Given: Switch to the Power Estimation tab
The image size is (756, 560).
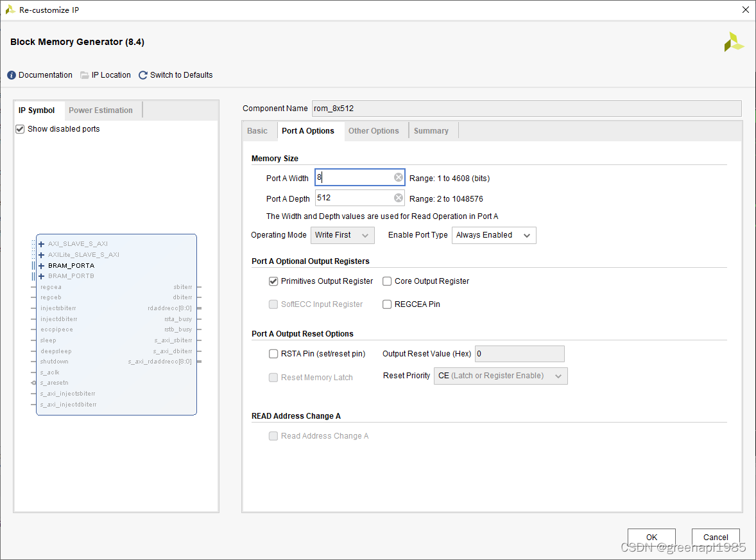Looking at the screenshot, I should (100, 110).
